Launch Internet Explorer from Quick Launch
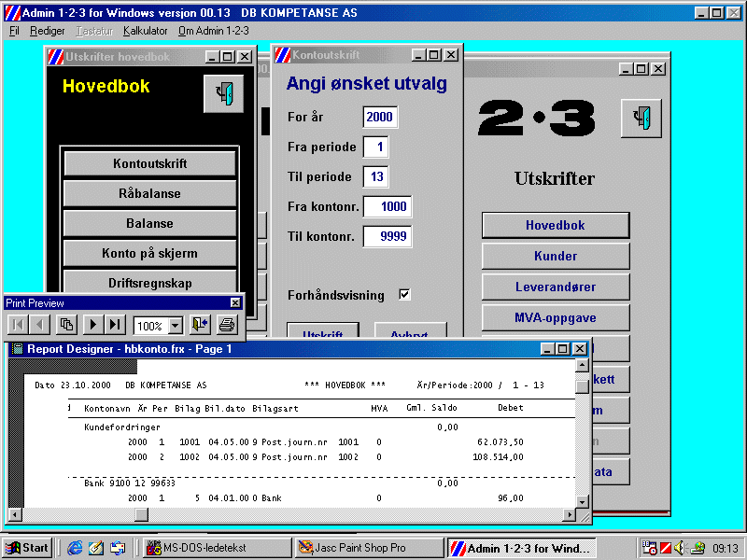The width and height of the screenshot is (747, 560). (75, 548)
